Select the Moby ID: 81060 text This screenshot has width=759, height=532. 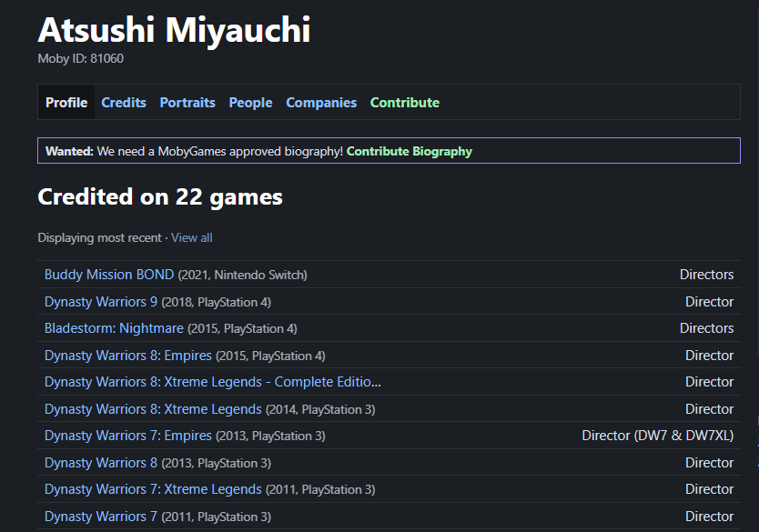81,58
